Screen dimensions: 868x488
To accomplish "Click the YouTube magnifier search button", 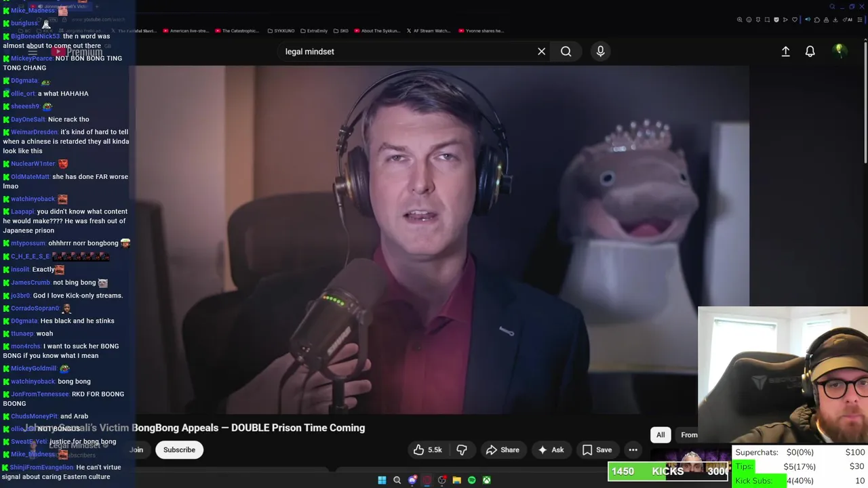I will (566, 52).
